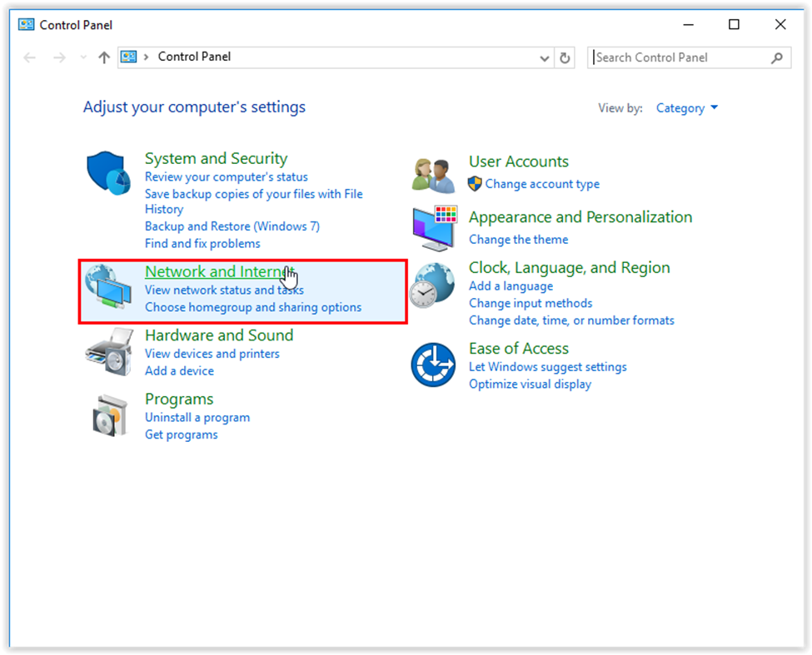Click the search magnifier icon
The height and width of the screenshot is (655, 812).
coord(777,58)
